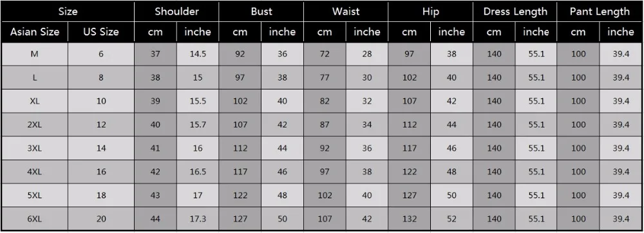
Task: Click US size 20 cell
Action: [101, 219]
